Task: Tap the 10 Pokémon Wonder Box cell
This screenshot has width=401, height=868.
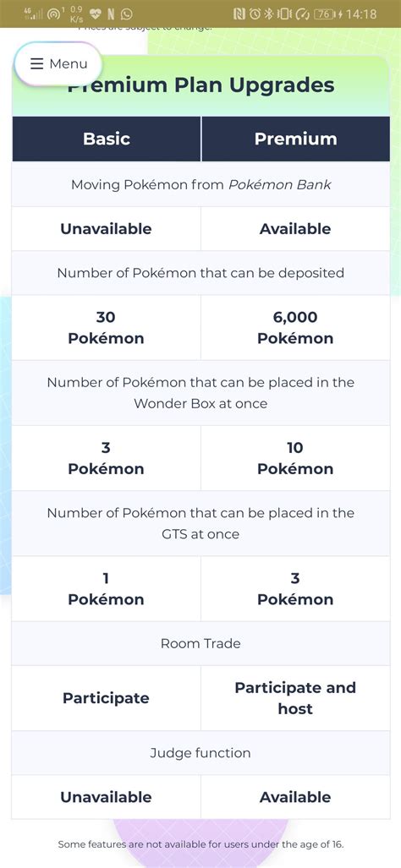Action: coord(295,458)
